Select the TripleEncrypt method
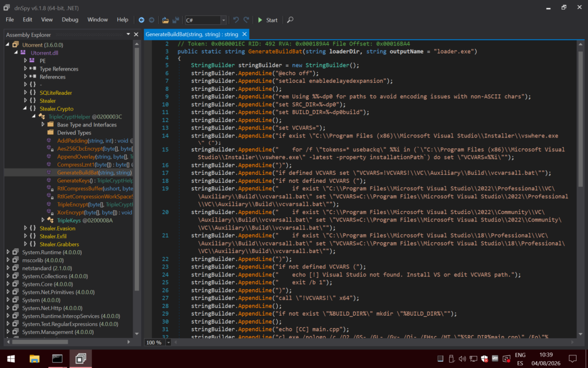Image resolution: width=588 pixels, height=368 pixels. 95,204
